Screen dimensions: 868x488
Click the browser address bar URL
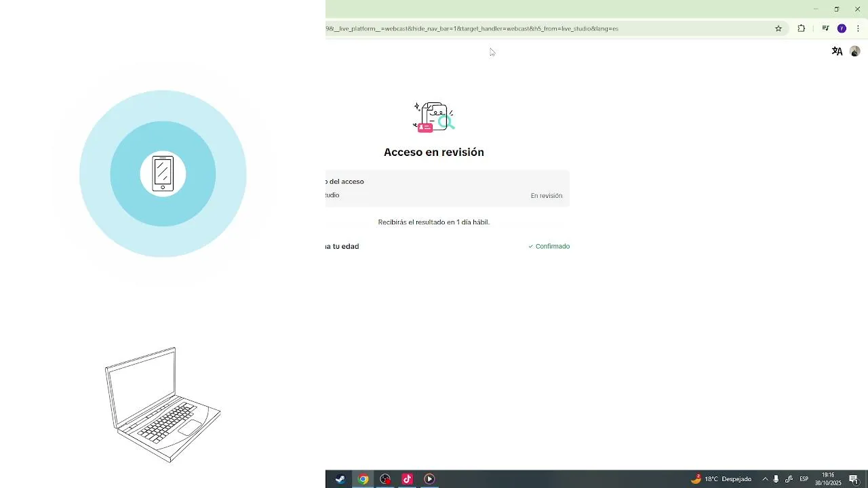point(472,28)
